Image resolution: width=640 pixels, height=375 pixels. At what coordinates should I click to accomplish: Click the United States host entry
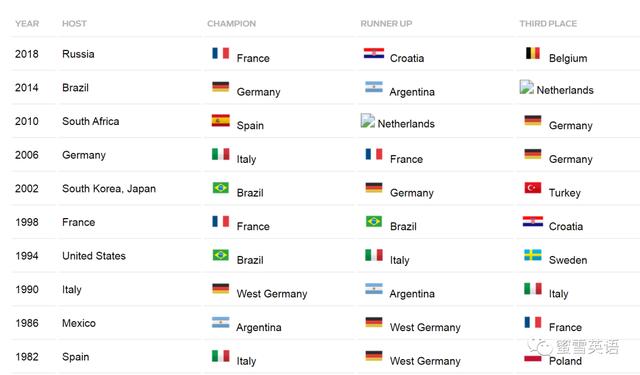coord(94,256)
